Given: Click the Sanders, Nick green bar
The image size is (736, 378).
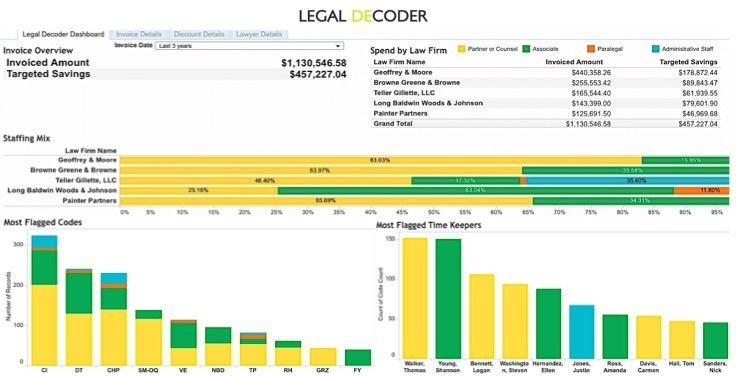Looking at the screenshot, I should point(715,340).
